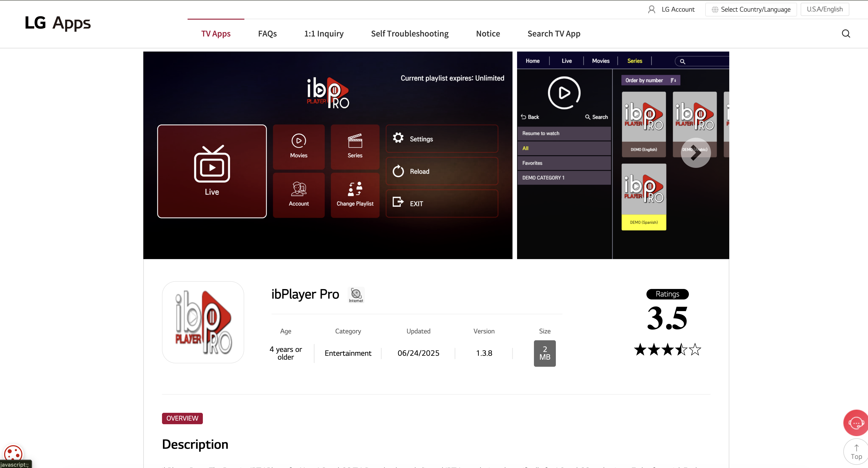The image size is (868, 468).
Task: Click the Entertainment category value
Action: 348,353
